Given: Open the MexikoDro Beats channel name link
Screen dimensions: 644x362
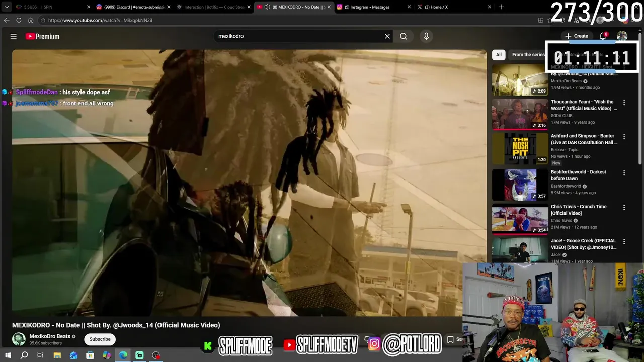Looking at the screenshot, I should [x=50, y=336].
